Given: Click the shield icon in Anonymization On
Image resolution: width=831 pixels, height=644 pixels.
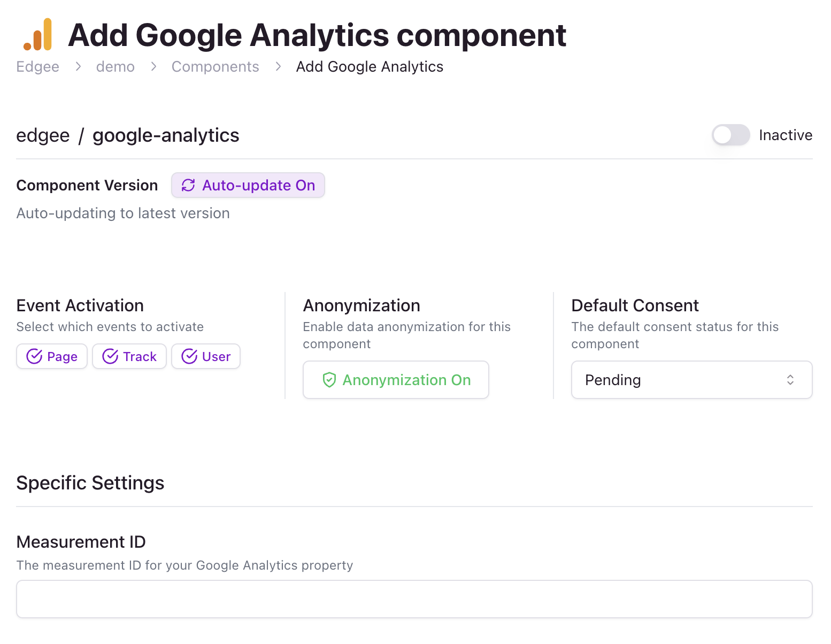Looking at the screenshot, I should click(x=330, y=380).
